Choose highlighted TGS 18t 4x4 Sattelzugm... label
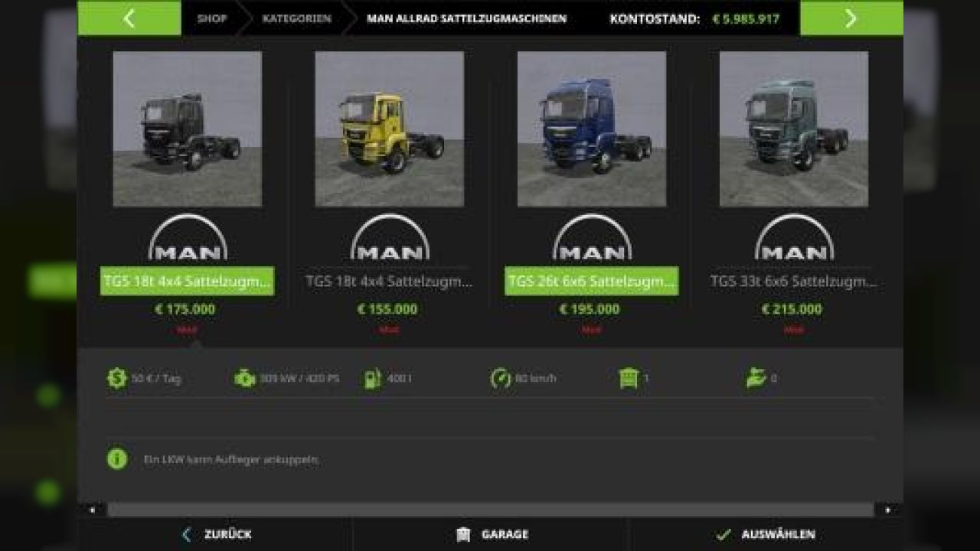This screenshot has width=980, height=551. tap(188, 281)
